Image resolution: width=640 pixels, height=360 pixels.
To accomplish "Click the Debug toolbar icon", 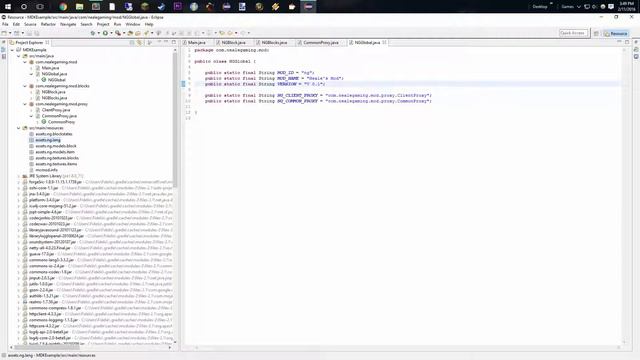I will tap(93, 33).
